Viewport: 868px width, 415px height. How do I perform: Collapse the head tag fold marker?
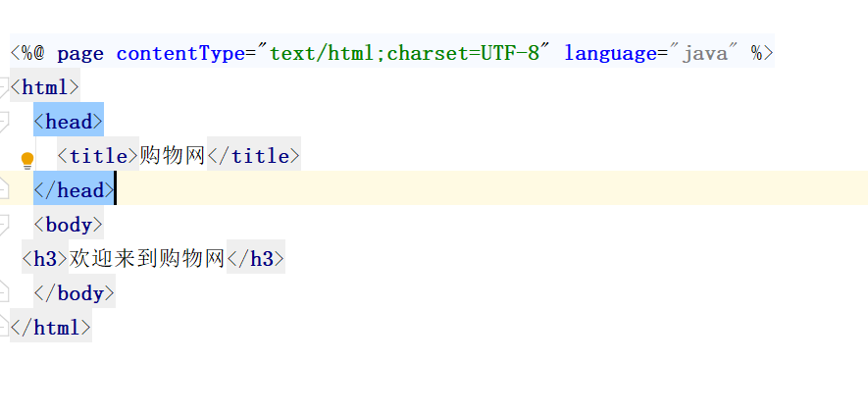3,122
